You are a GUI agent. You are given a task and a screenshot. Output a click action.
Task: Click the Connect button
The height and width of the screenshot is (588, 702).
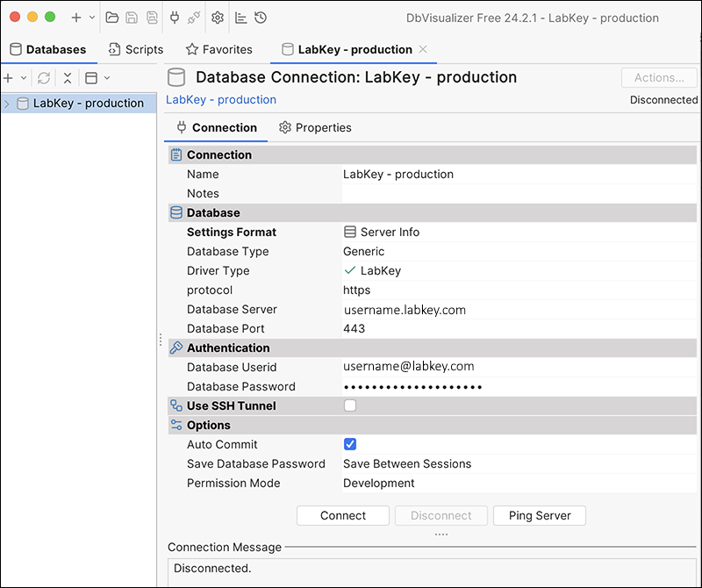[343, 515]
